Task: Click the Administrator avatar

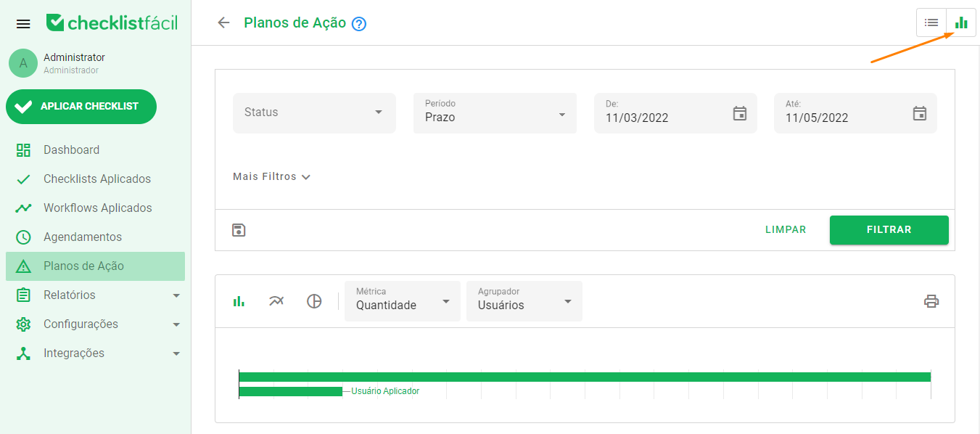Action: tap(23, 63)
